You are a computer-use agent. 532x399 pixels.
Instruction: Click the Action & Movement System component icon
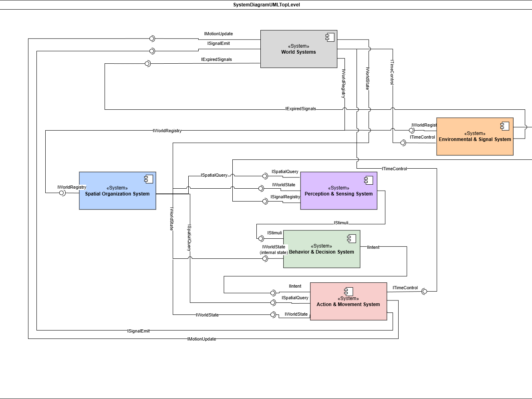(349, 291)
